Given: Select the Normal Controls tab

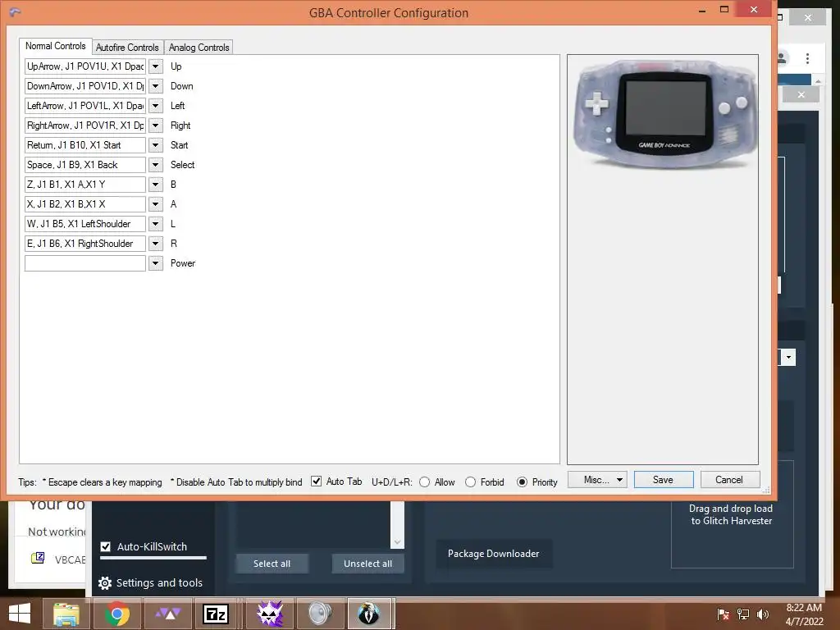Looking at the screenshot, I should (55, 46).
